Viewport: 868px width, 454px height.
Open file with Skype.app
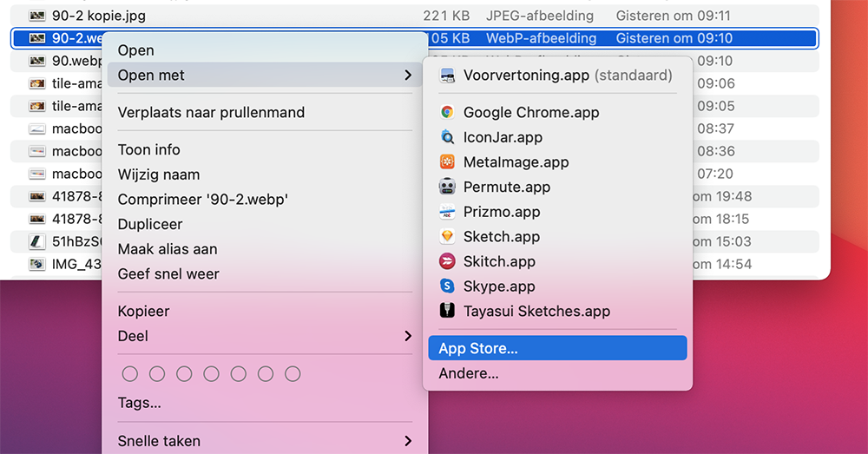557,286
